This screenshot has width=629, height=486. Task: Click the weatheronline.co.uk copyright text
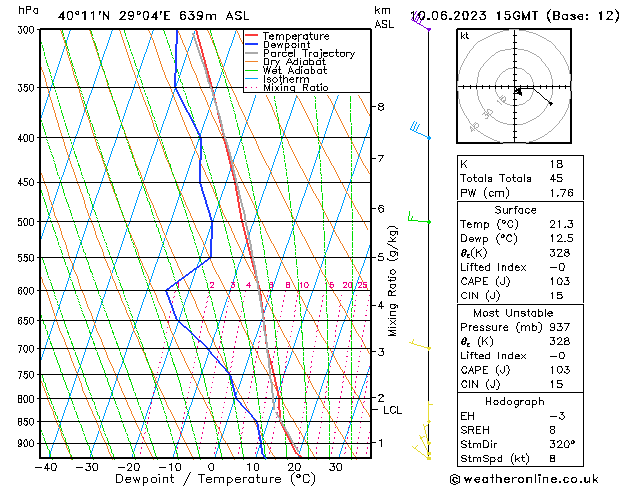[524, 479]
